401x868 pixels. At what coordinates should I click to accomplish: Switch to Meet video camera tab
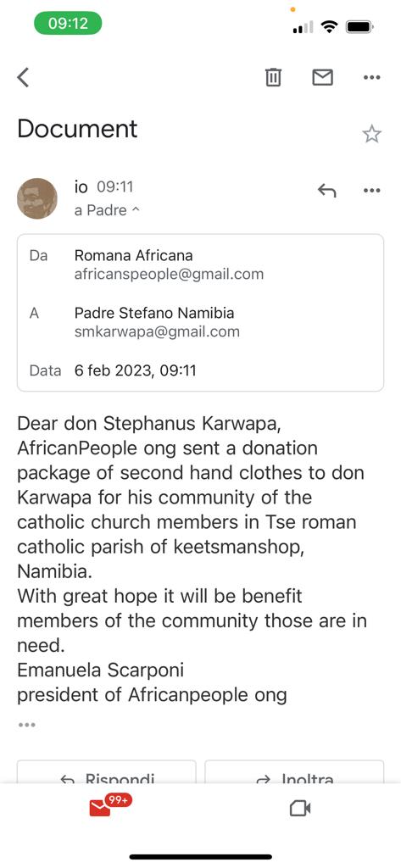tap(300, 809)
